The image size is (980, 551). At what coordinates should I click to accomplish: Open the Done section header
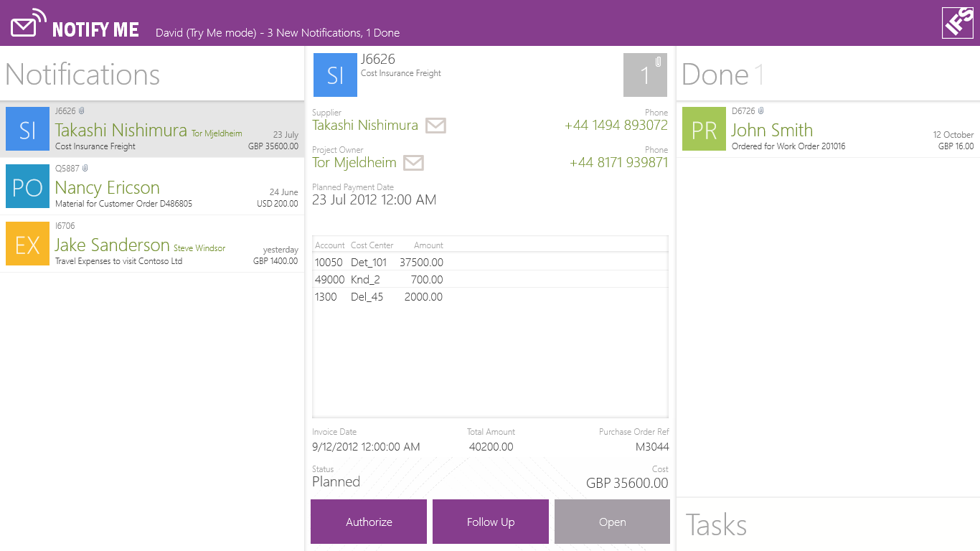tap(715, 75)
